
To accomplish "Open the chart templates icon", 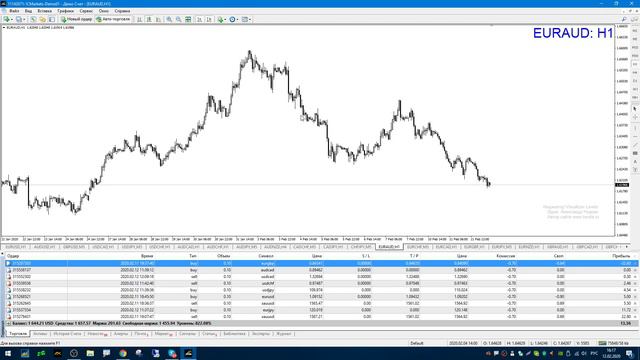I will [245, 19].
